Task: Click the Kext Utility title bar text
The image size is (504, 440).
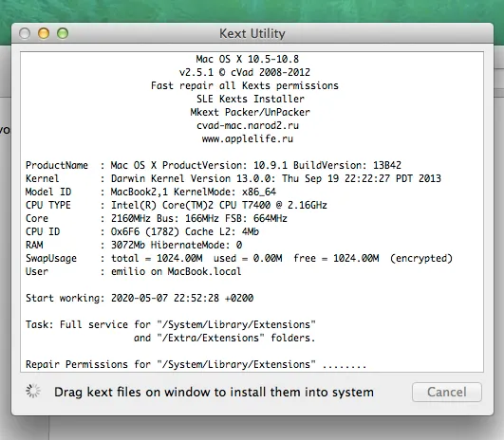Action: pyautogui.click(x=252, y=33)
